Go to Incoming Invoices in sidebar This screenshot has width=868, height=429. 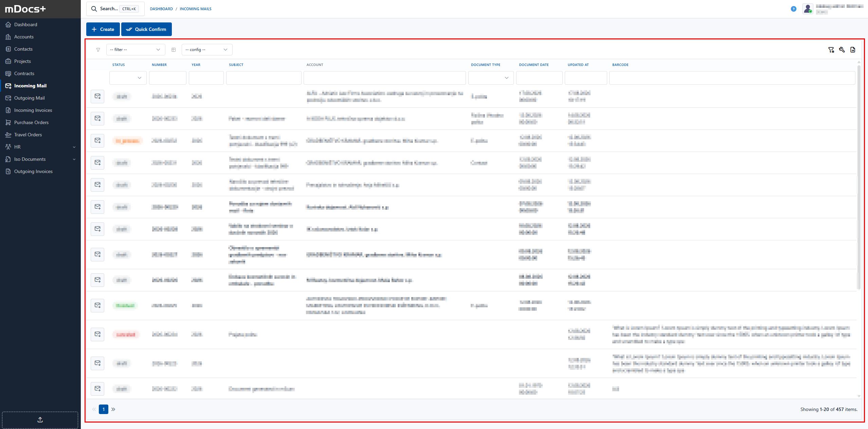click(x=33, y=110)
